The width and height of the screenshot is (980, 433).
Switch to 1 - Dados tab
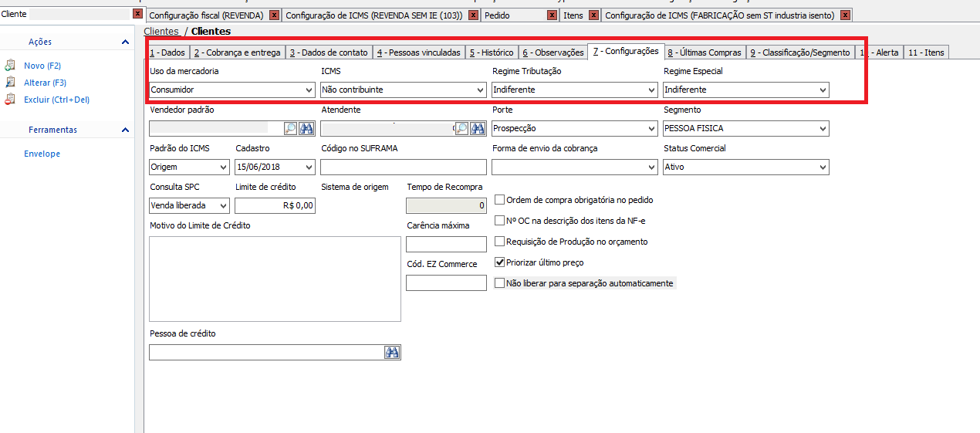(x=167, y=52)
